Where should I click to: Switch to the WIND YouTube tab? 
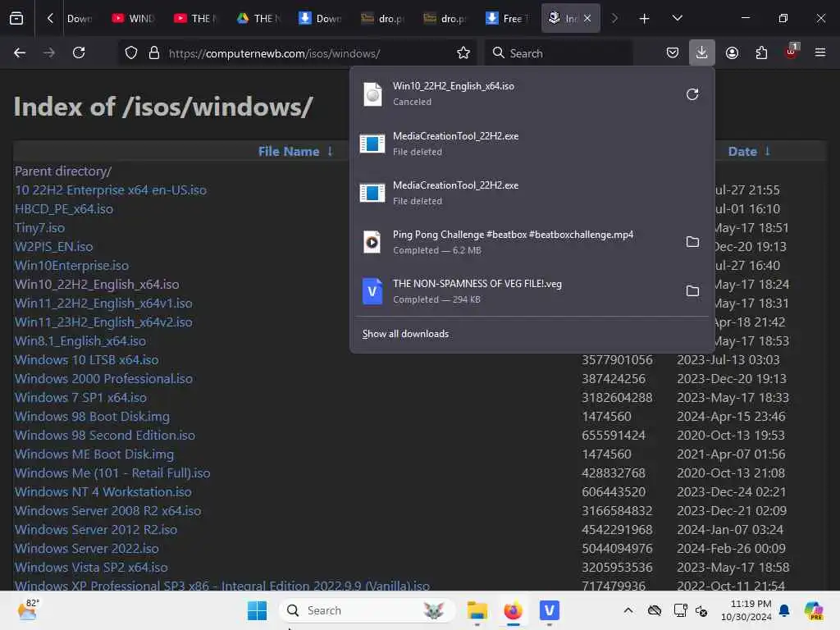point(134,18)
